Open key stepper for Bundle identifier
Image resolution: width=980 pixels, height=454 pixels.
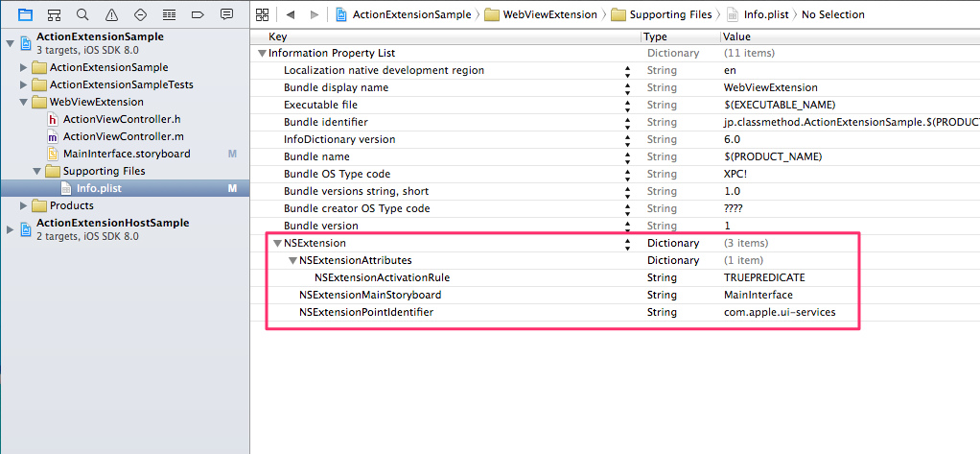tap(627, 123)
